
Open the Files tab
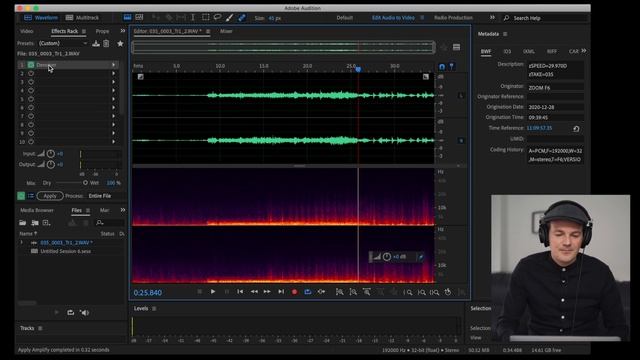pos(76,210)
